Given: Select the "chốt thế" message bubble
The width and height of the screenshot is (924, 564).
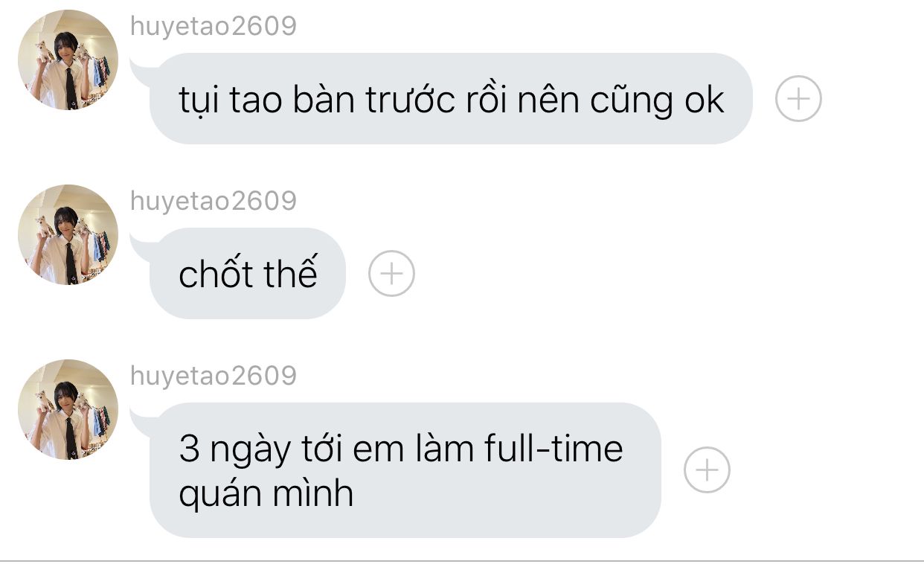Looking at the screenshot, I should coord(248,274).
